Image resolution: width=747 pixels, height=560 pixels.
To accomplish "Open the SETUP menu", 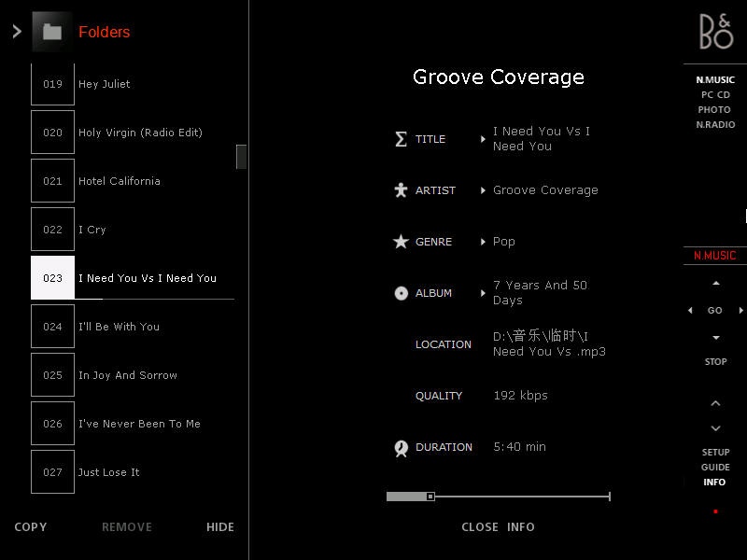I will click(715, 452).
